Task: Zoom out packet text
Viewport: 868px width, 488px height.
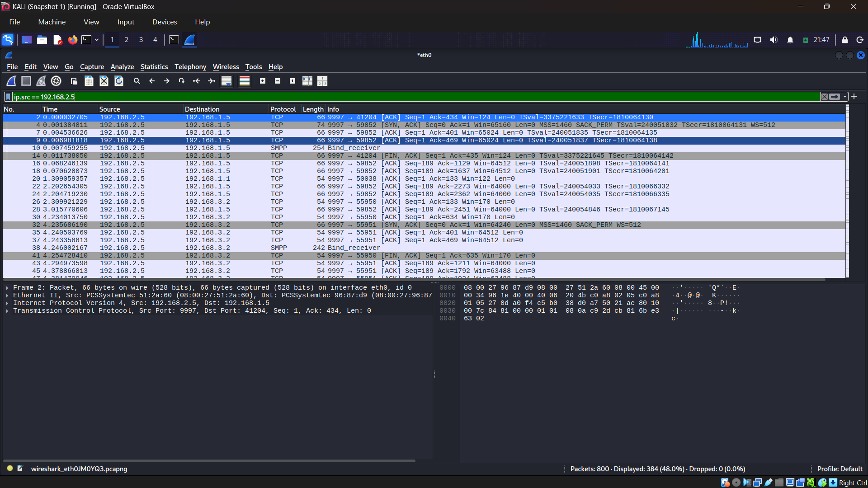Action: click(278, 81)
